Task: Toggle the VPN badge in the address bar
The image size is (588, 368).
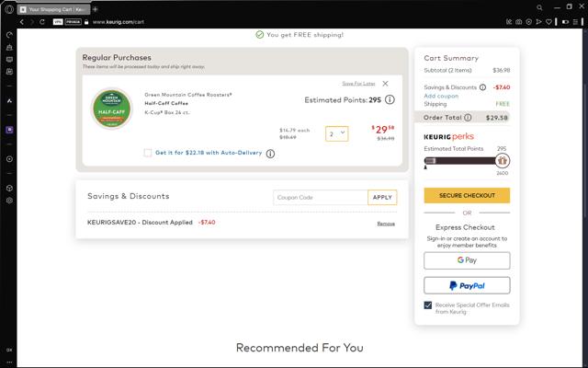Action: 58,22
